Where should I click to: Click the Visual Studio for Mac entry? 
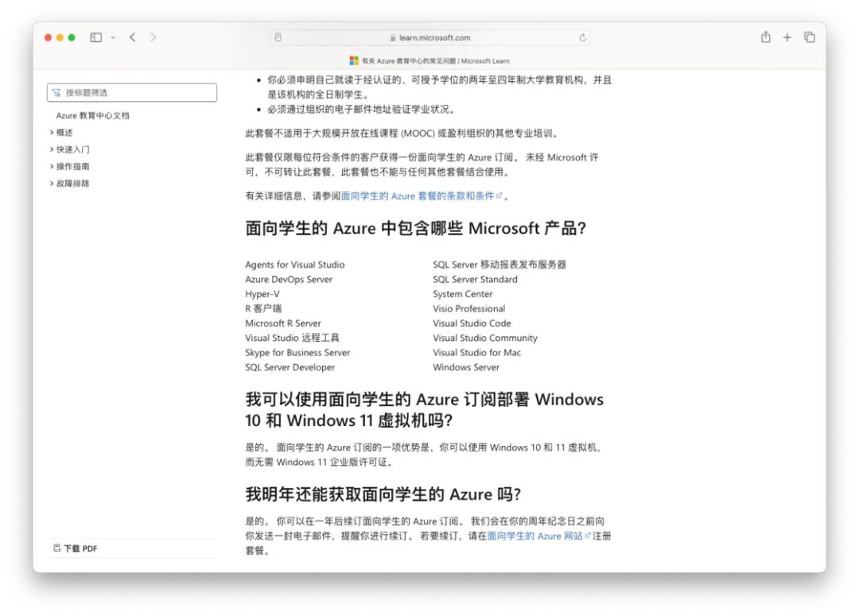click(x=476, y=353)
